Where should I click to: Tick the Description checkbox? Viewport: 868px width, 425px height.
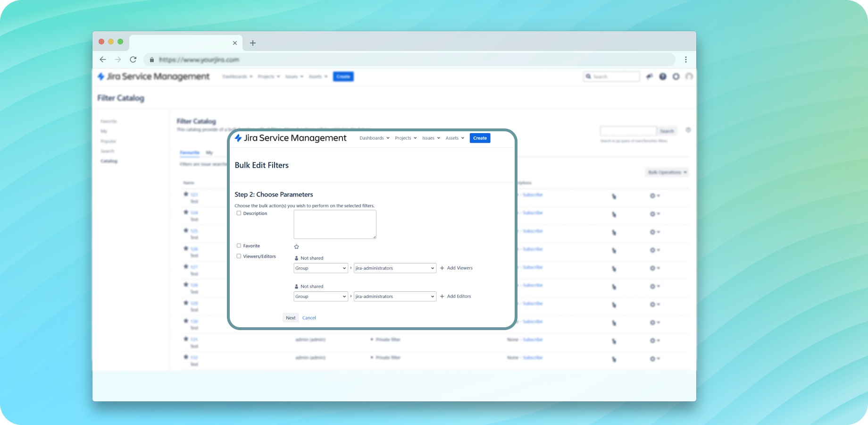(x=239, y=213)
